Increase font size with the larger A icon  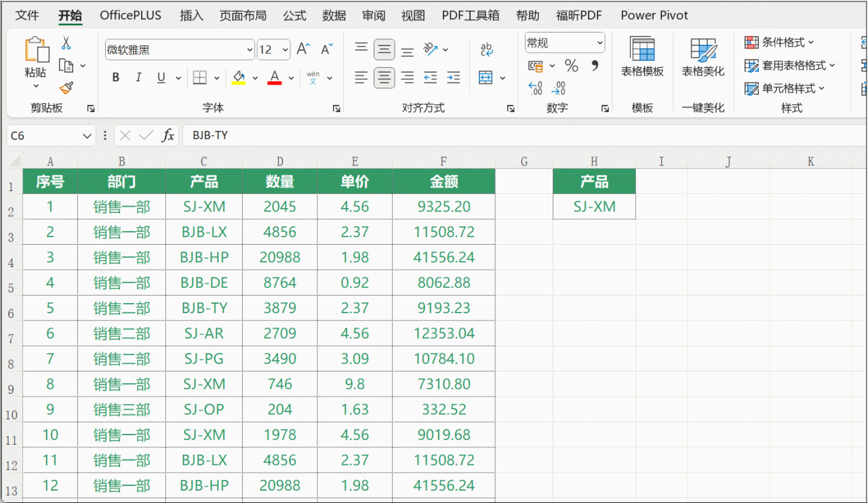pos(303,49)
